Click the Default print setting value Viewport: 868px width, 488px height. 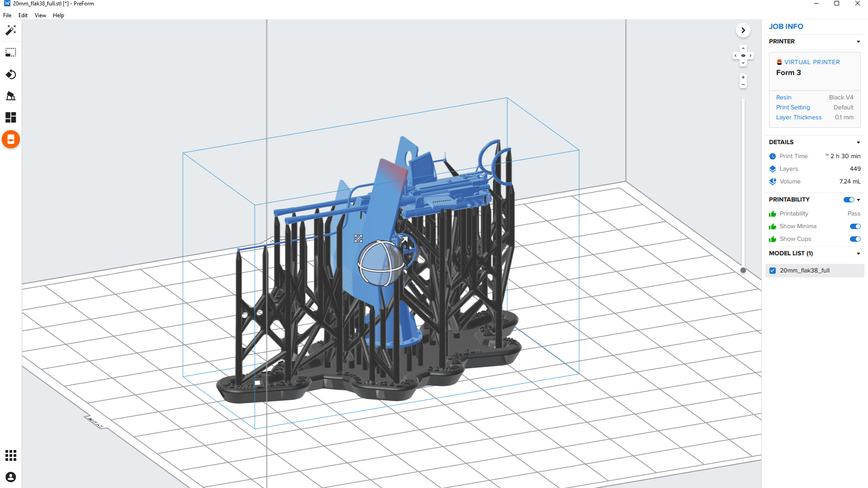pyautogui.click(x=844, y=108)
